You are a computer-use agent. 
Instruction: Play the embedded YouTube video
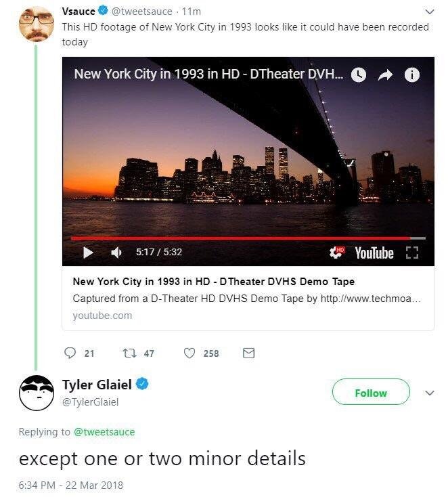tap(88, 253)
